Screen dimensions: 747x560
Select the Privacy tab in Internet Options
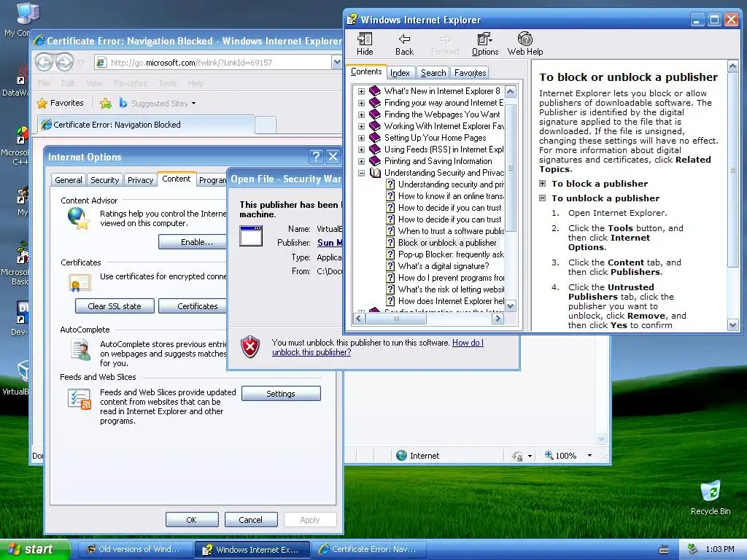point(140,180)
